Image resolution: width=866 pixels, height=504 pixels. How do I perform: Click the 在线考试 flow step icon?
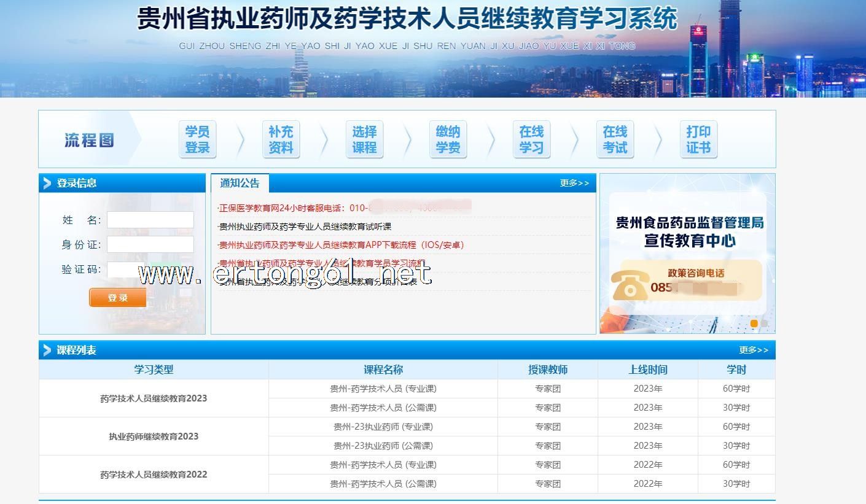[x=615, y=139]
